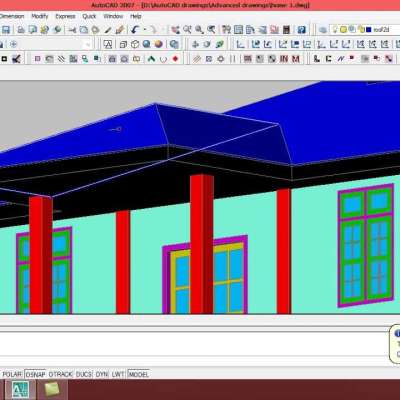The width and height of the screenshot is (400, 400).
Task: Activate the Zoom Realtime magnifier icon
Action: coord(187,30)
